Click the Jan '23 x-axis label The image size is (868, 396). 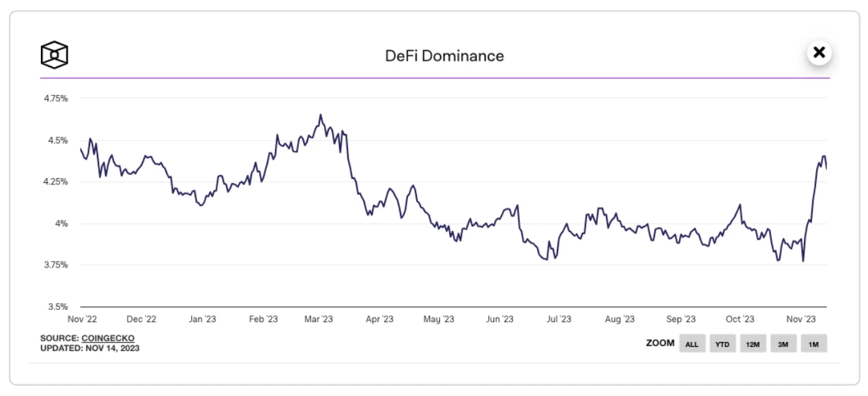[202, 319]
